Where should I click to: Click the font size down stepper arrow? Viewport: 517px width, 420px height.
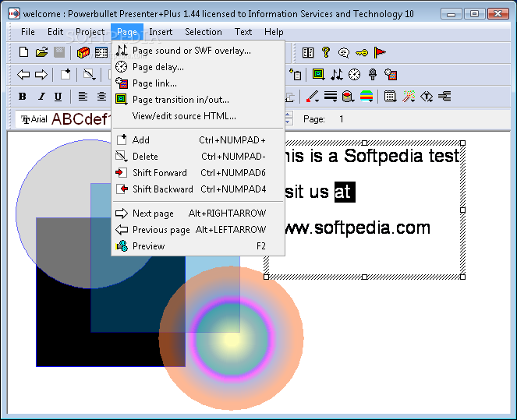click(289, 122)
